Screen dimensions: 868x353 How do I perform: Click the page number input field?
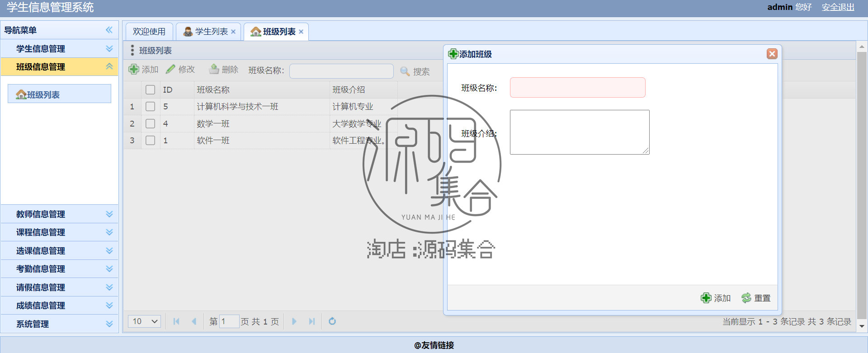[x=229, y=321]
